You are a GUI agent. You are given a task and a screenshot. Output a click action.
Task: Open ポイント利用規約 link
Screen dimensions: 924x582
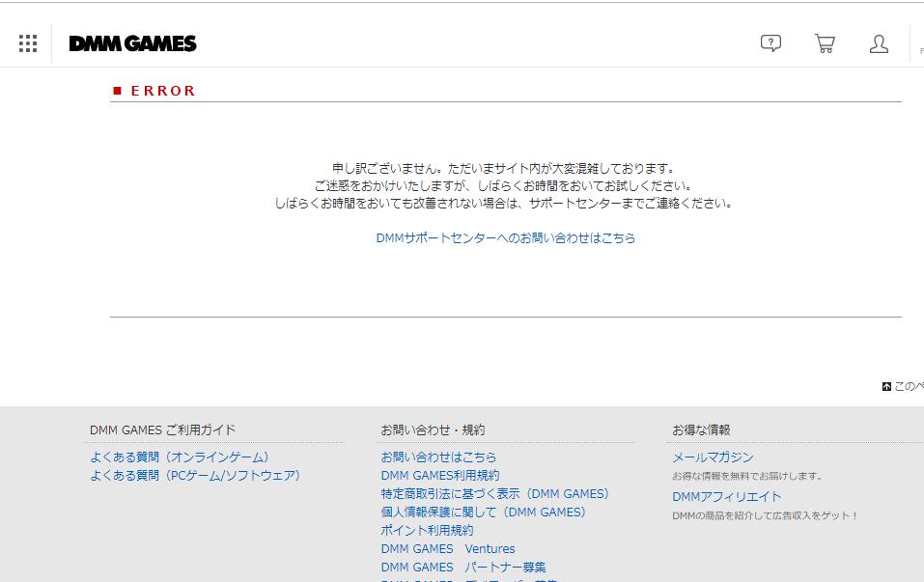[x=427, y=530]
